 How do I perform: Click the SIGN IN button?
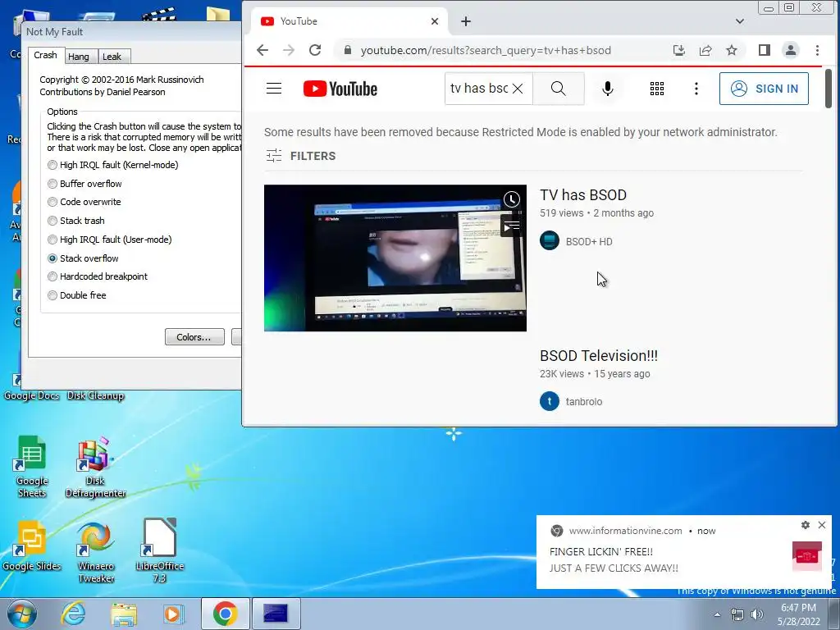[x=764, y=89]
